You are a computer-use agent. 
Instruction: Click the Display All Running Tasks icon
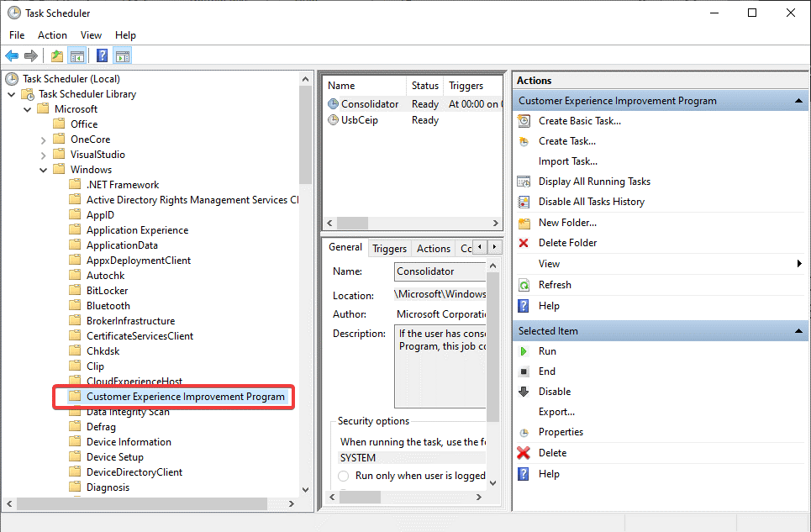click(524, 182)
